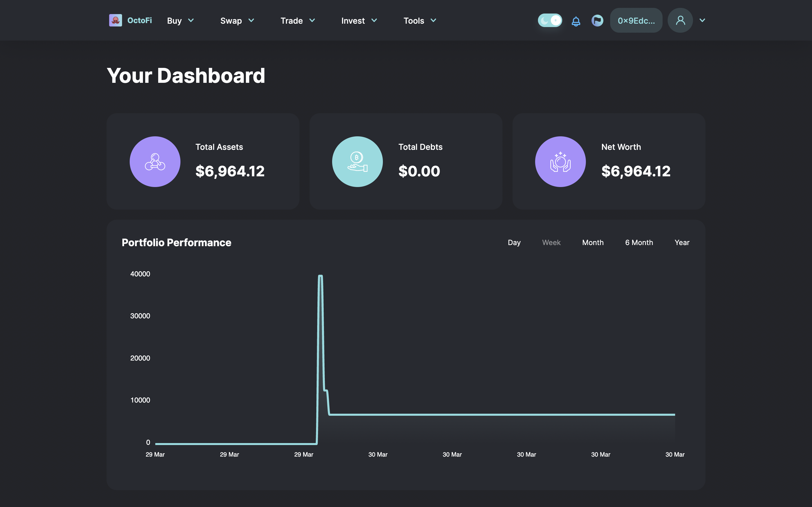Open the Tools menu
Image resolution: width=812 pixels, height=507 pixels.
[x=420, y=21]
